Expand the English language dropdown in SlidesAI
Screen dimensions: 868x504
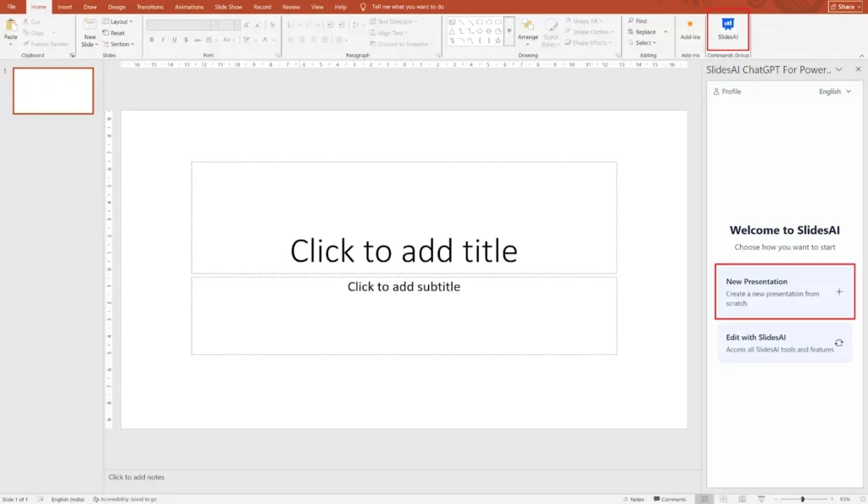(835, 91)
